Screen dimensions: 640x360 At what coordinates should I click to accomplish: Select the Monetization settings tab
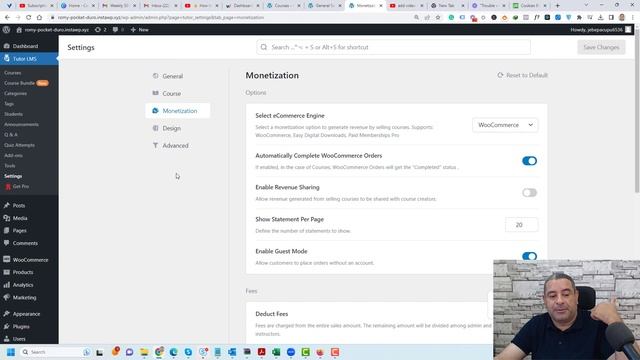[x=178, y=111]
